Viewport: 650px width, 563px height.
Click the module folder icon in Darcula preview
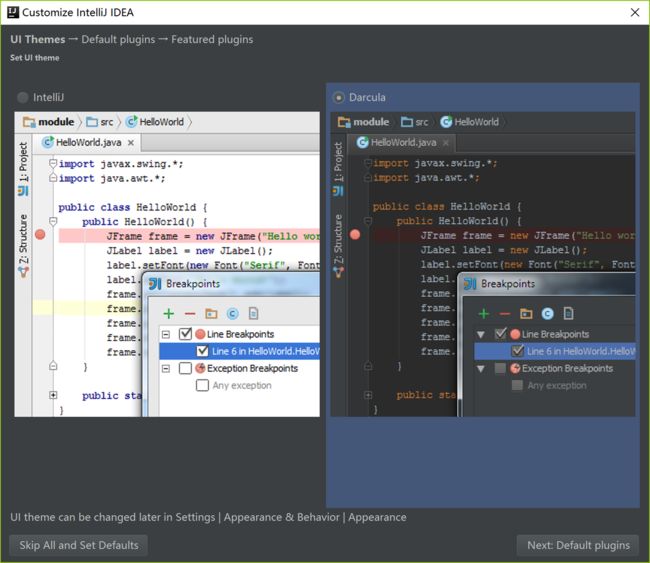344,122
